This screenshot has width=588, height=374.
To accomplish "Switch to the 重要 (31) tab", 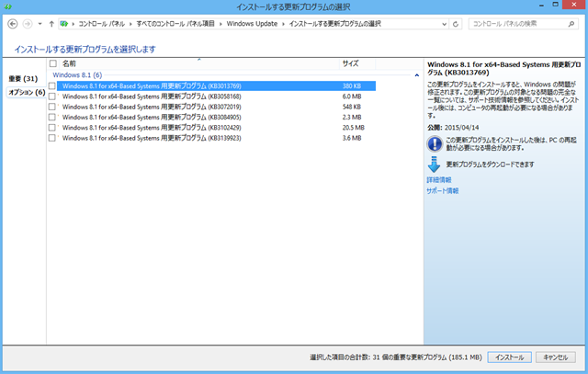I will pos(23,79).
